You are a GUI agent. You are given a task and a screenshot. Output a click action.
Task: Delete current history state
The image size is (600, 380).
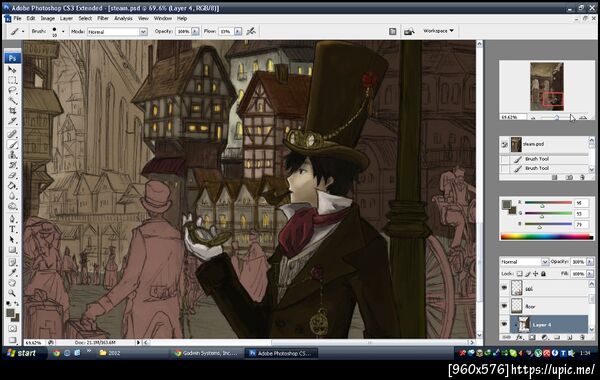coord(582,178)
